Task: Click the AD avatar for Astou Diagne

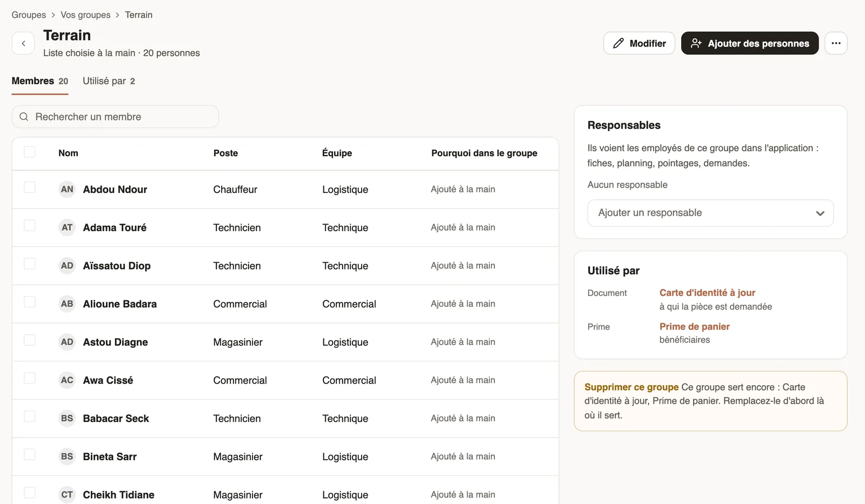Action: pos(67,342)
